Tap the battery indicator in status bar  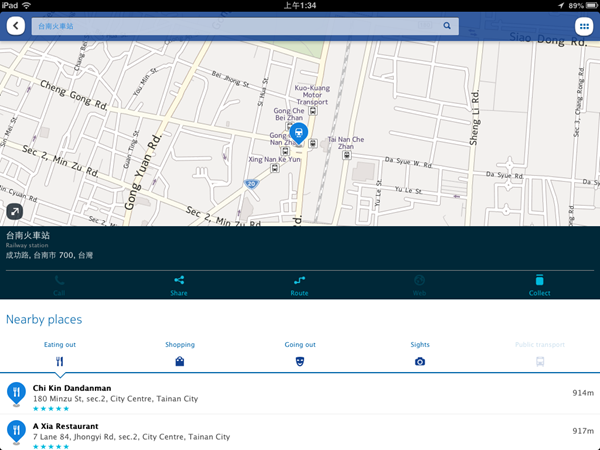[591, 5]
